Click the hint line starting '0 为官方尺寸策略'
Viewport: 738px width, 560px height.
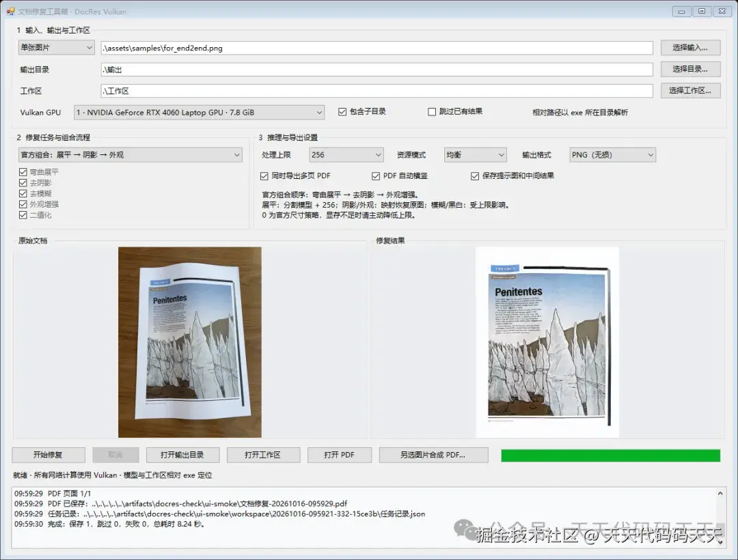tap(339, 215)
